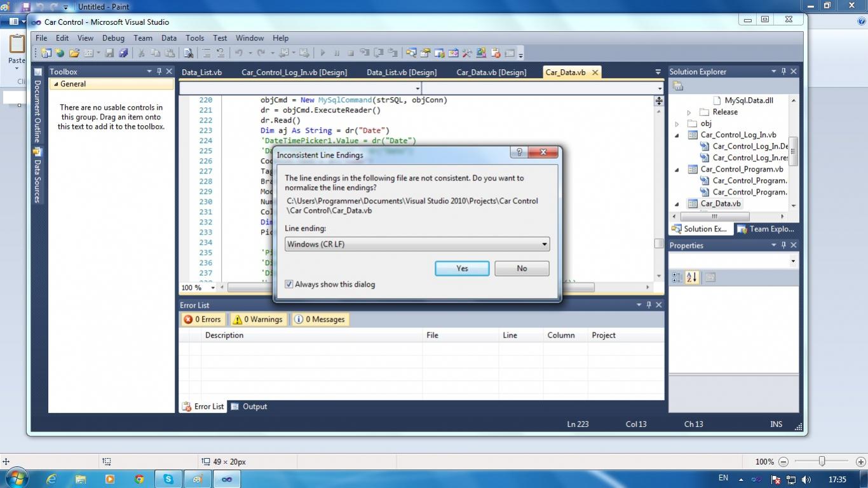Click the Step Into toolbar icon

[364, 53]
